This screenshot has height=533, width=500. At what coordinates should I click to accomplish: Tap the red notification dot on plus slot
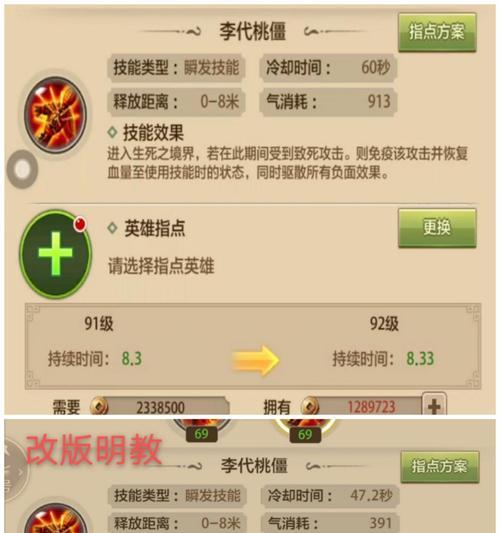[80, 224]
